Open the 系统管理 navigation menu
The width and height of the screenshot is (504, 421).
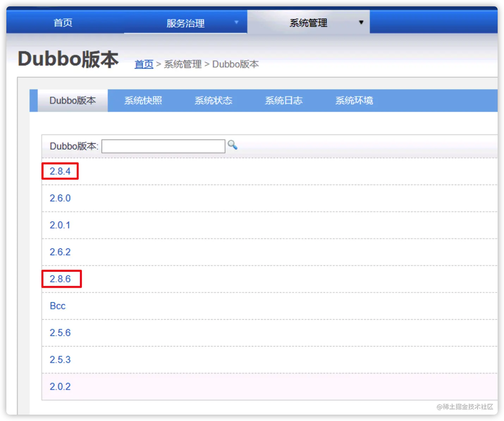point(308,23)
